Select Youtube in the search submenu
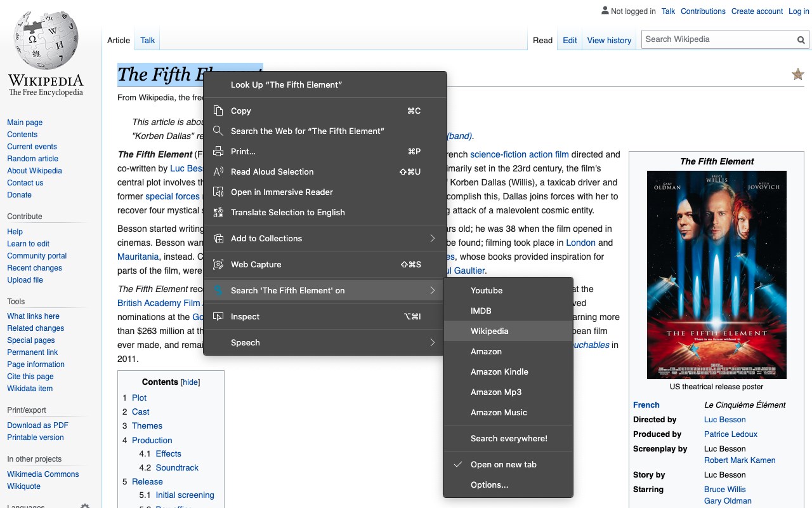The width and height of the screenshot is (812, 508). pyautogui.click(x=508, y=290)
